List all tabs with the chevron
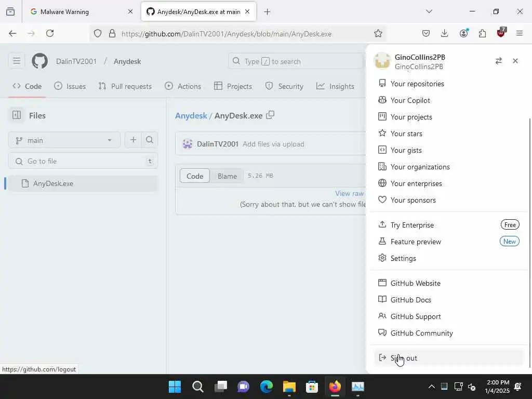This screenshot has width=532, height=399. 429,11
